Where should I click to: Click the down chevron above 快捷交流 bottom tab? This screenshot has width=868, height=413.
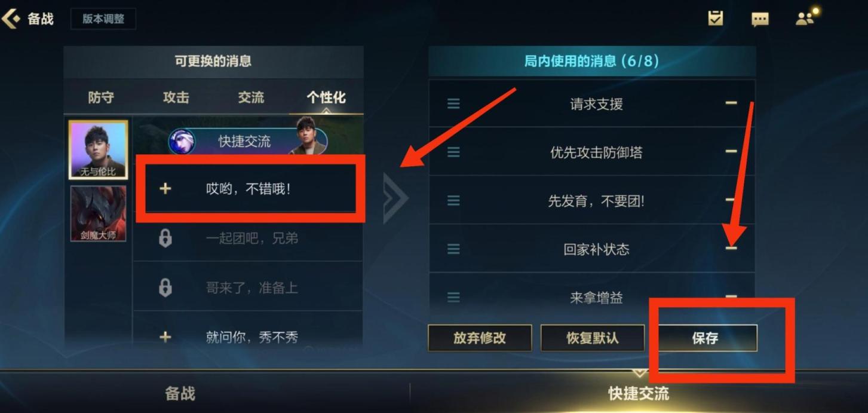tap(639, 373)
